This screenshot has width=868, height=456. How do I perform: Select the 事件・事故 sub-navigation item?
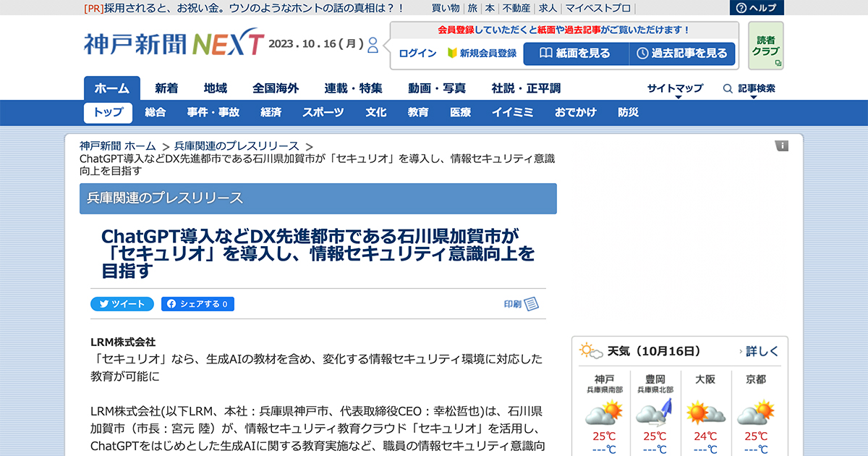213,112
